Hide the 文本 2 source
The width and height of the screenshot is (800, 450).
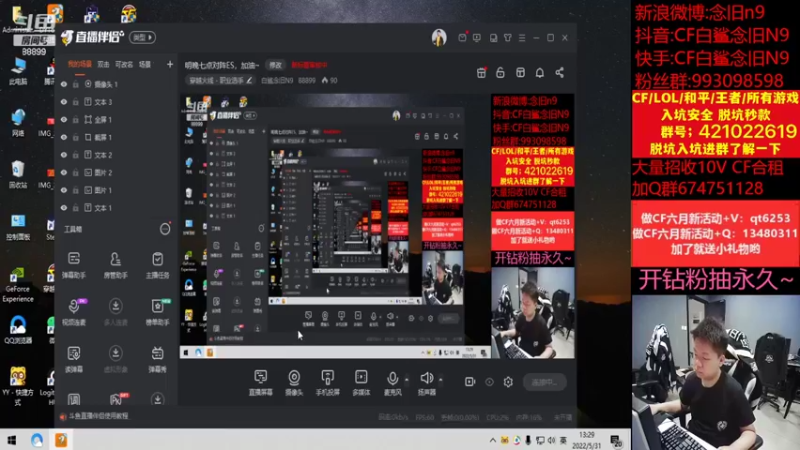click(64, 155)
